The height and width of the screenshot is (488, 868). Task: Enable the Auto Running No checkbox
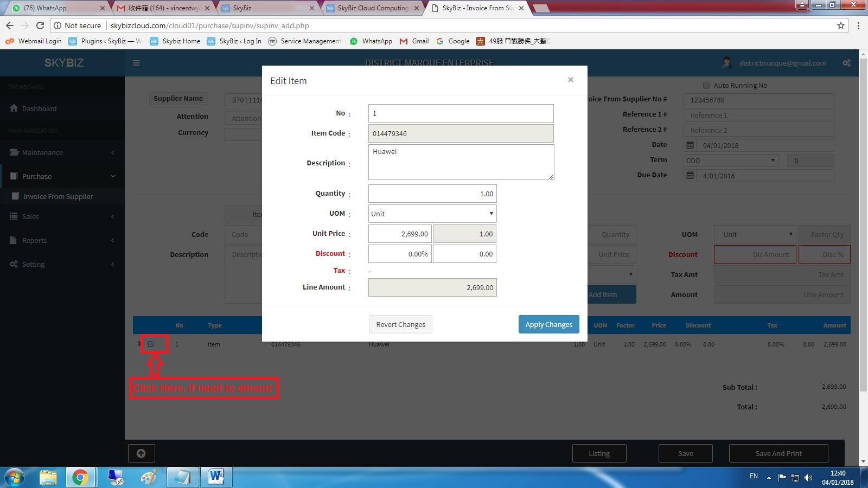pyautogui.click(x=706, y=85)
